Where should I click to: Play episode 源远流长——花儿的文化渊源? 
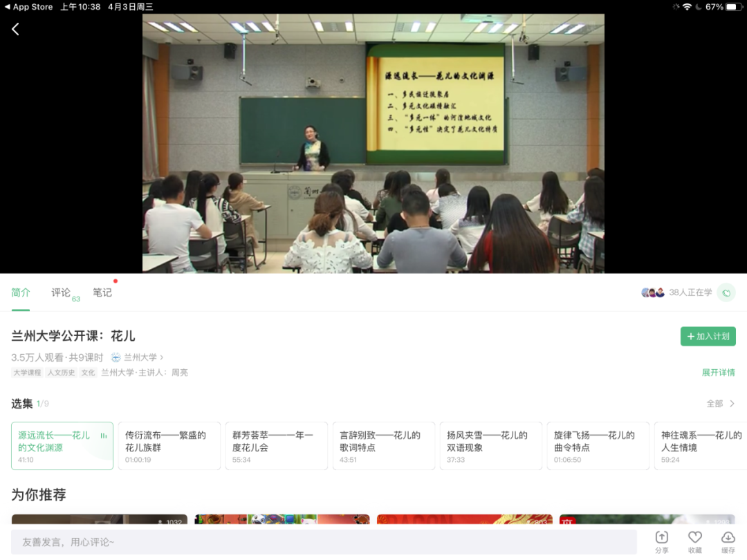coord(62,446)
